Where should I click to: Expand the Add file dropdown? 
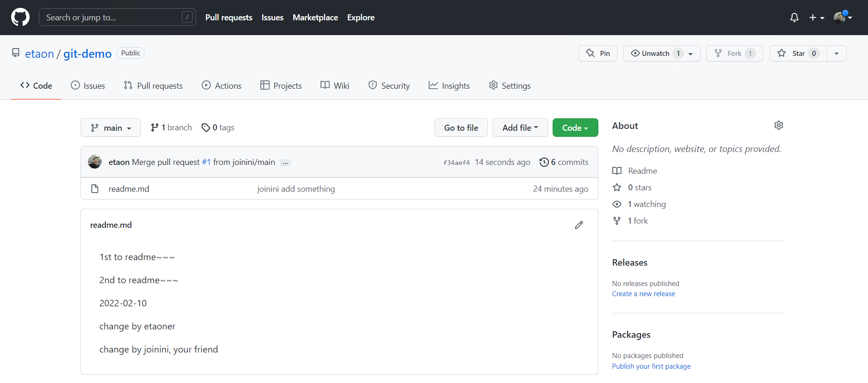click(520, 128)
